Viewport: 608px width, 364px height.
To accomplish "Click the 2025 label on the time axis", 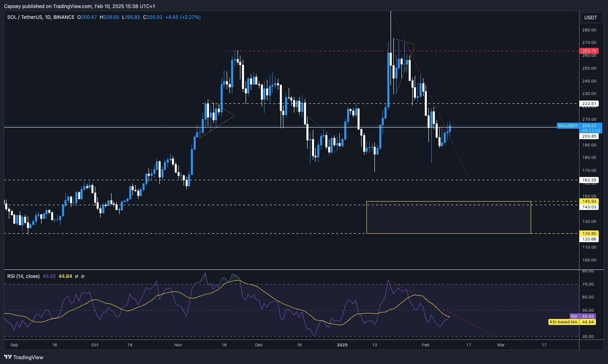I will [343, 345].
